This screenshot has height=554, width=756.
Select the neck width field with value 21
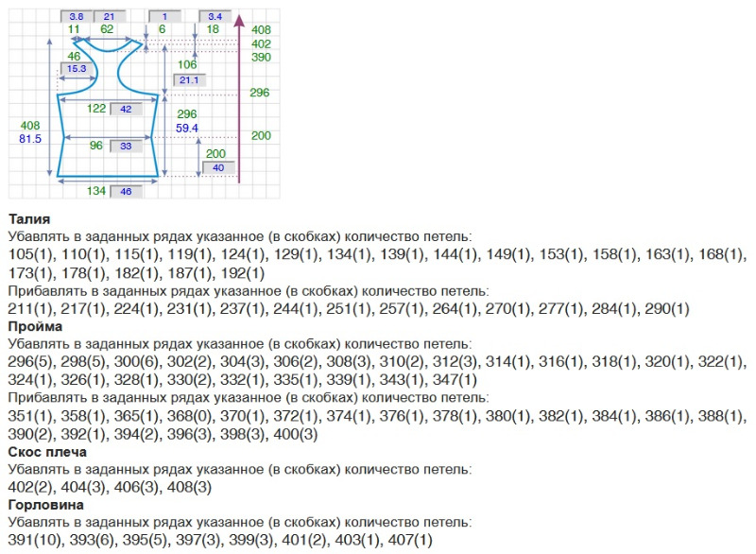click(109, 16)
